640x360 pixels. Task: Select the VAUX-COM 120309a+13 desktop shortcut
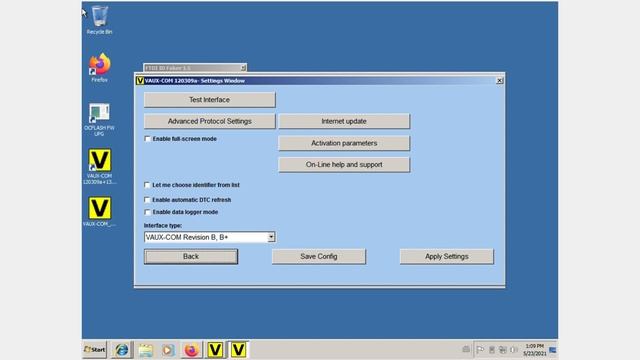pos(99,167)
